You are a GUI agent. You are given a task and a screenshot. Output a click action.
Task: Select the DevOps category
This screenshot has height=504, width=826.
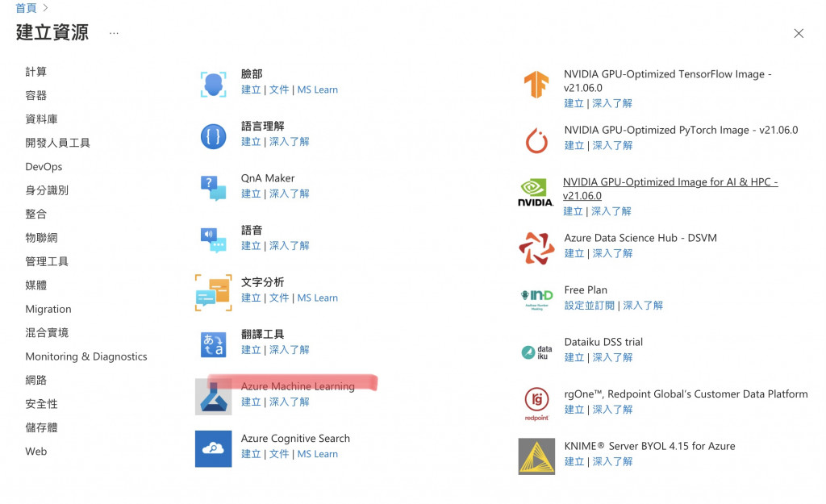point(44,166)
